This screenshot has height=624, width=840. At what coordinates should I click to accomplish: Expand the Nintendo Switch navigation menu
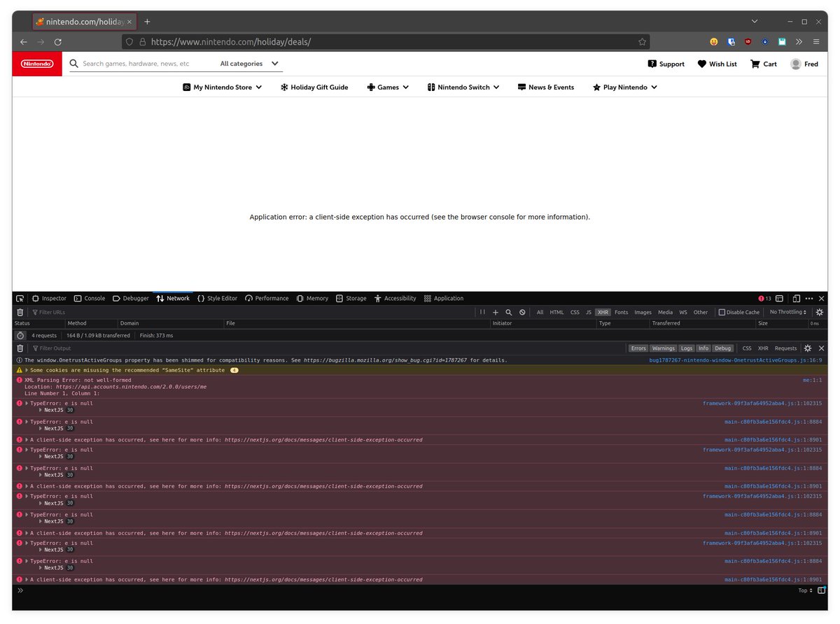coord(463,87)
